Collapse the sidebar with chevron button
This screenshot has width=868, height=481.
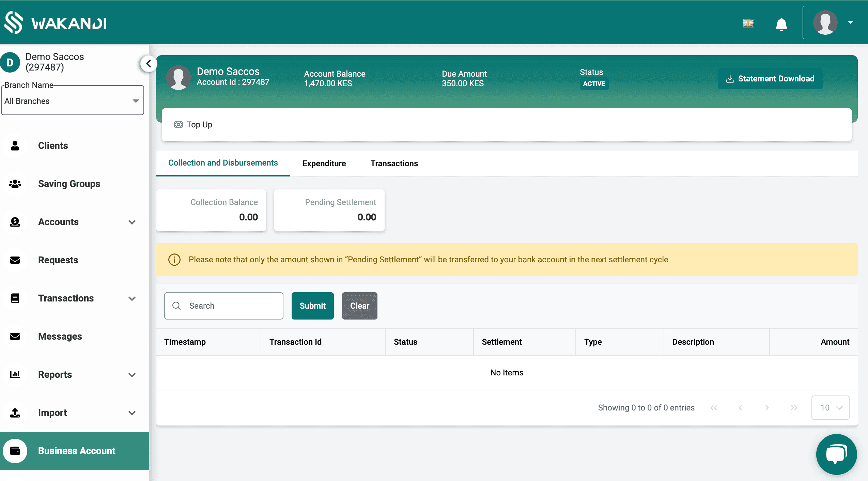click(149, 64)
